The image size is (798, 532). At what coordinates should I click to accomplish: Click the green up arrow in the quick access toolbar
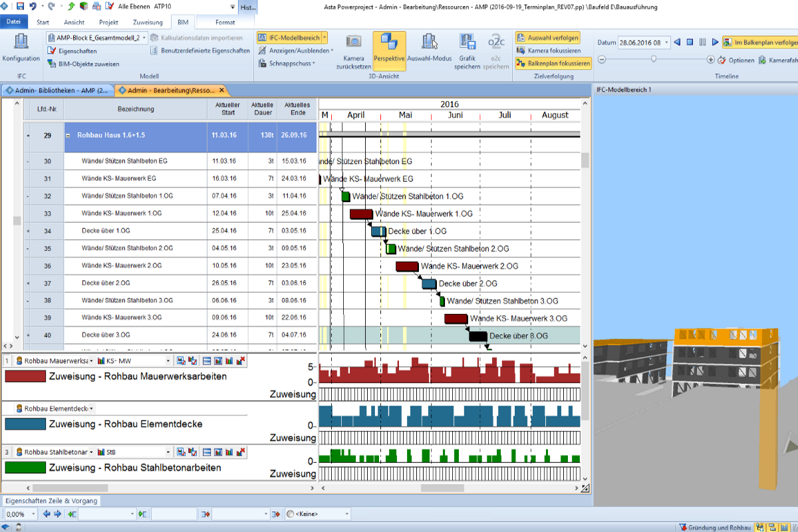tap(71, 7)
